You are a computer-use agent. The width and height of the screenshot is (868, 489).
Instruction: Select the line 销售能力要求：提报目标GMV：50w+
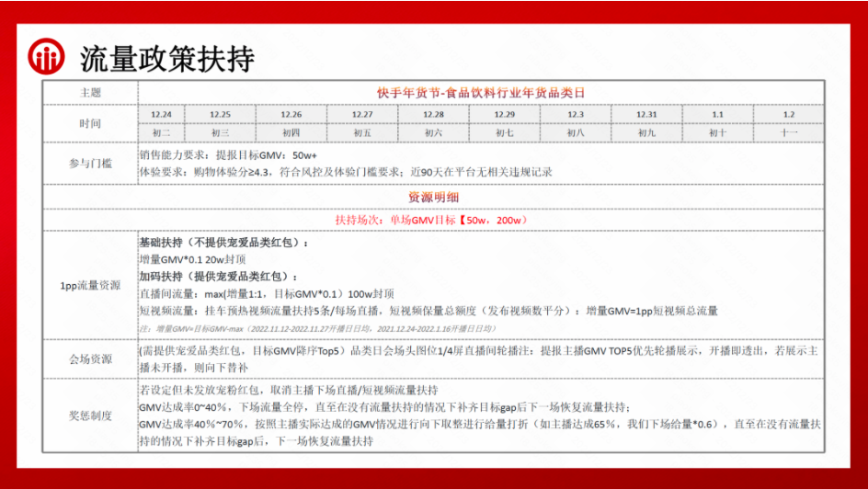point(228,155)
